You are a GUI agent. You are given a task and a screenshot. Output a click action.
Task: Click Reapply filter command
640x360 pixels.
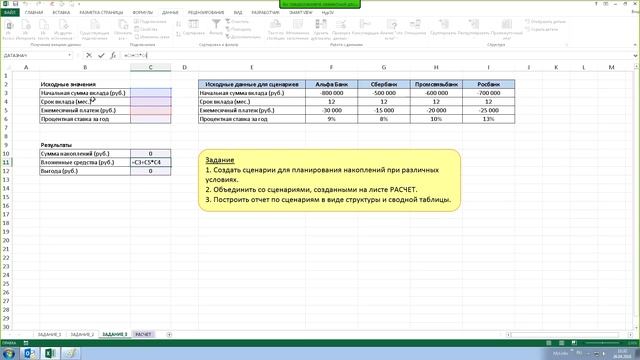238,29
